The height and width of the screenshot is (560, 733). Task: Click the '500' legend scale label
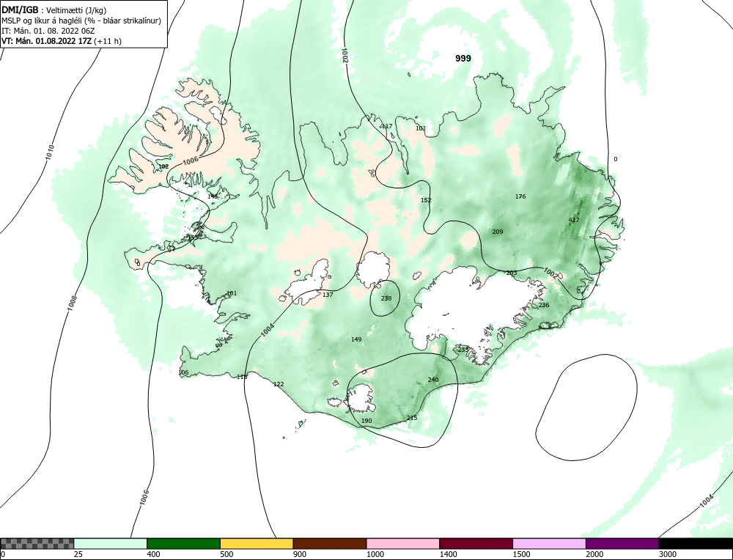tap(226, 554)
